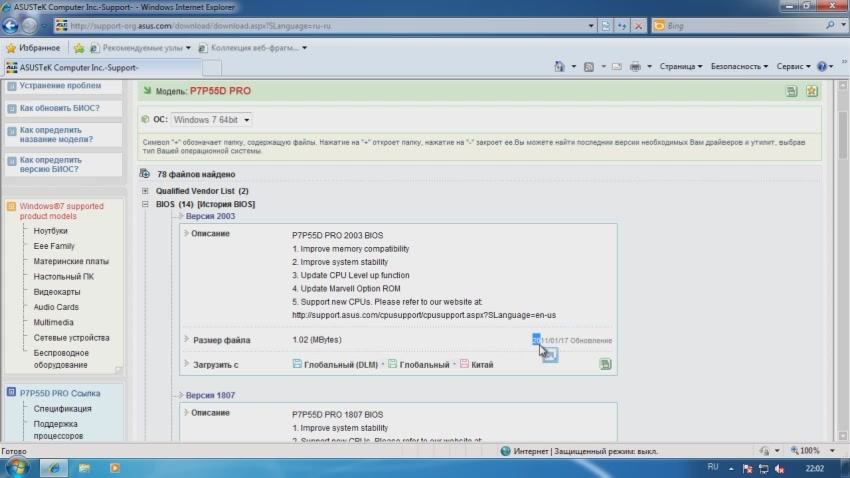Click Версия 1807 heading
850x478 pixels.
[x=210, y=395]
